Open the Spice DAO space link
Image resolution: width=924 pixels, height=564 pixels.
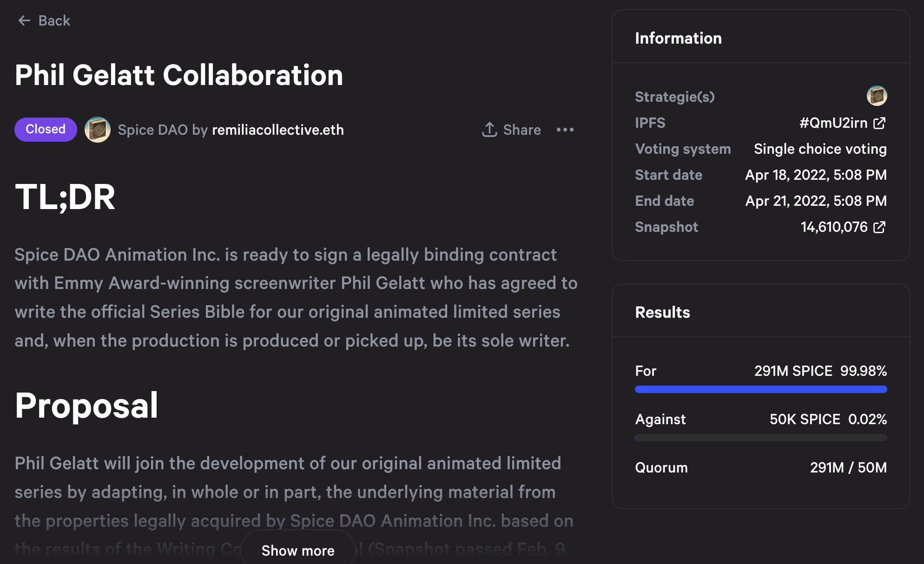[152, 130]
